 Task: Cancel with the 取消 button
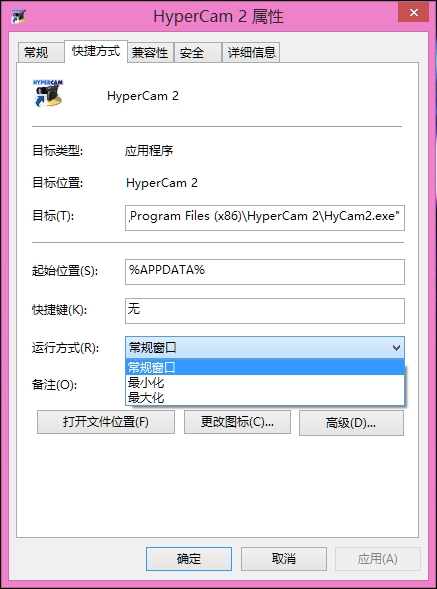point(284,559)
